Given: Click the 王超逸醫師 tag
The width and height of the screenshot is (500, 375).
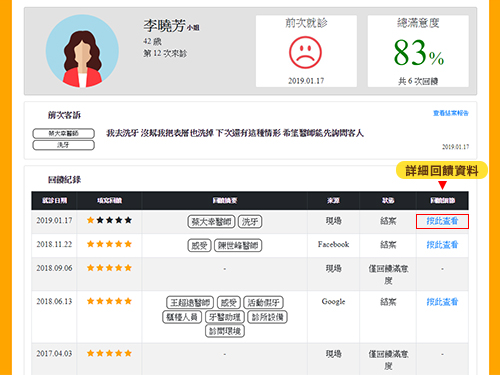Looking at the screenshot, I should (x=190, y=303).
